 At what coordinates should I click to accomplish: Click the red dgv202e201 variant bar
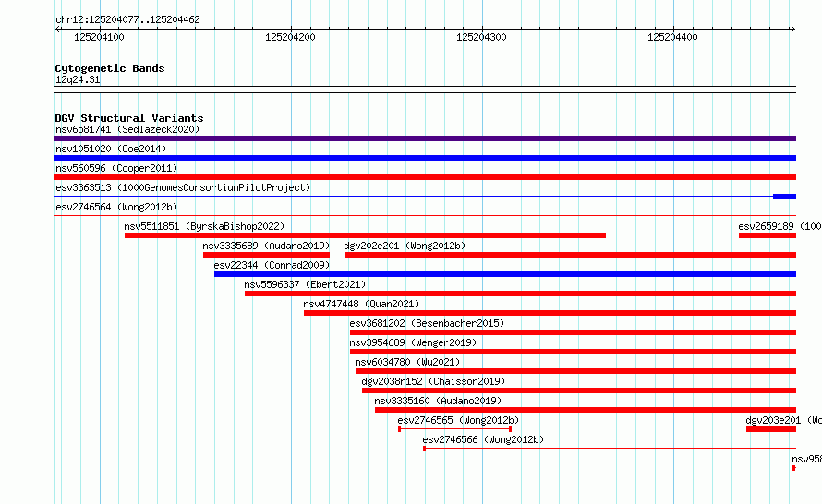click(x=571, y=255)
